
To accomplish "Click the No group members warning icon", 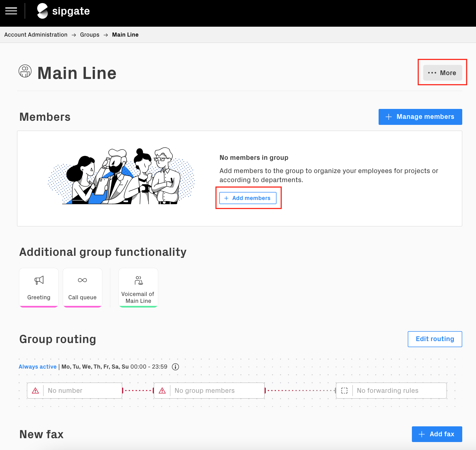I will (162, 391).
